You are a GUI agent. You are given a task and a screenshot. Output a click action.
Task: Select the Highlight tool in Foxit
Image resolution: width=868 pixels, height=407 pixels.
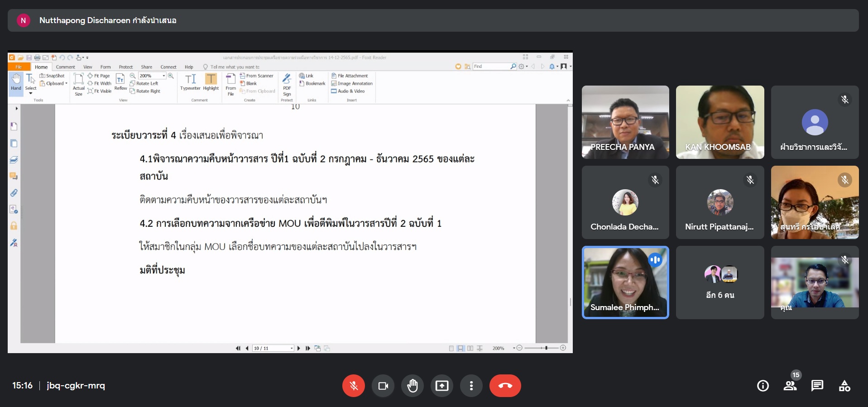[x=211, y=82]
